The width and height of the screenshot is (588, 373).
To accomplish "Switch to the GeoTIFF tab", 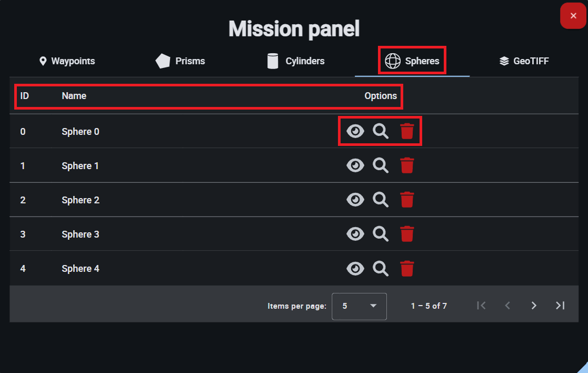I will click(x=524, y=61).
